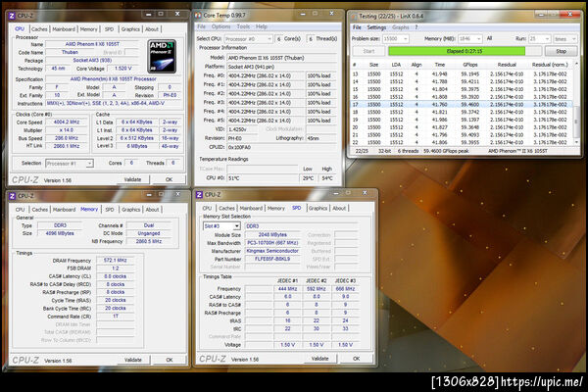Click OK in the Memory tab CPU-Z window
Image resolution: width=588 pixels, height=392 pixels.
coord(170,360)
